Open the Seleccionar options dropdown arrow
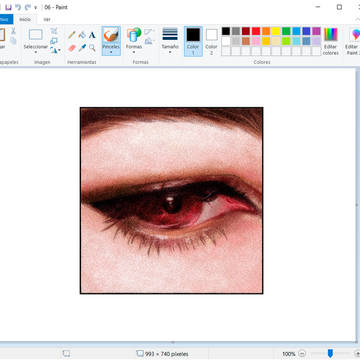Viewport: 360px width, 360px height. click(36, 52)
